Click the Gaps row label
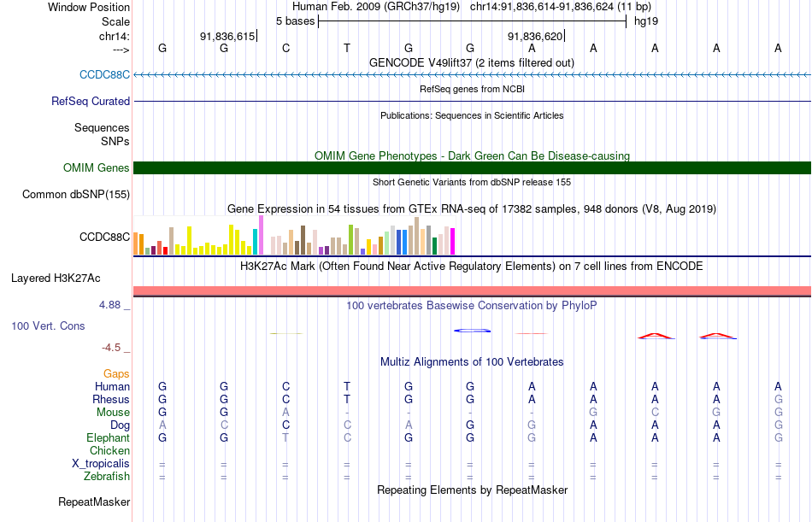 coord(116,373)
